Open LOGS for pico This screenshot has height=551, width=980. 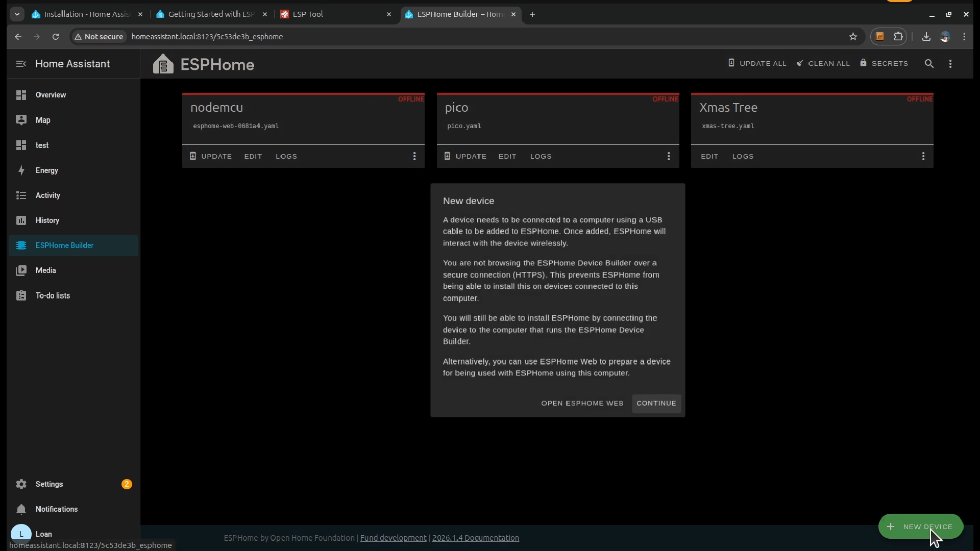pos(541,156)
